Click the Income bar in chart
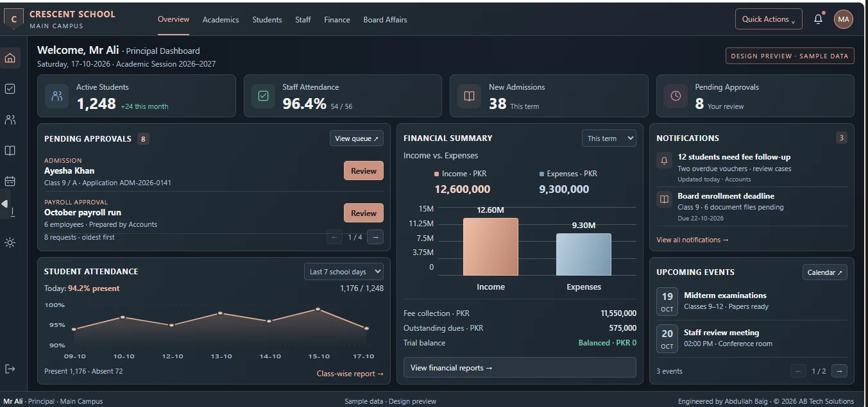This screenshot has height=407, width=868. tap(490, 247)
